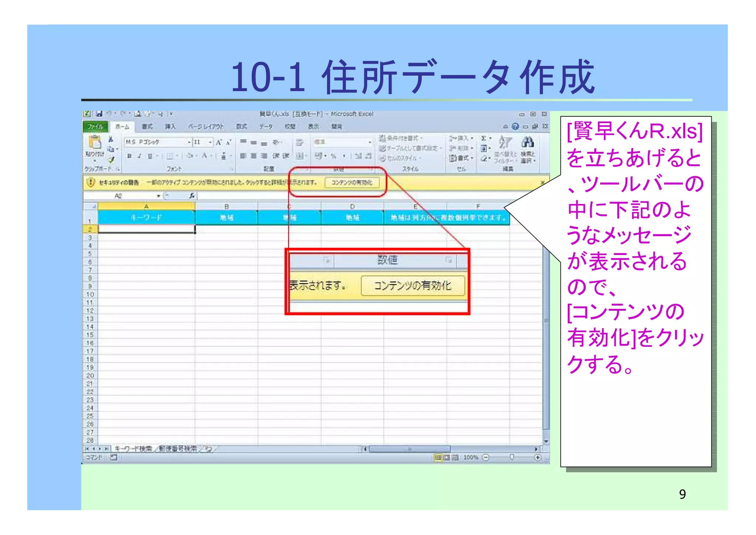The height and width of the screenshot is (535, 756).
Task: Click the Fill Color bucket icon
Action: point(190,156)
